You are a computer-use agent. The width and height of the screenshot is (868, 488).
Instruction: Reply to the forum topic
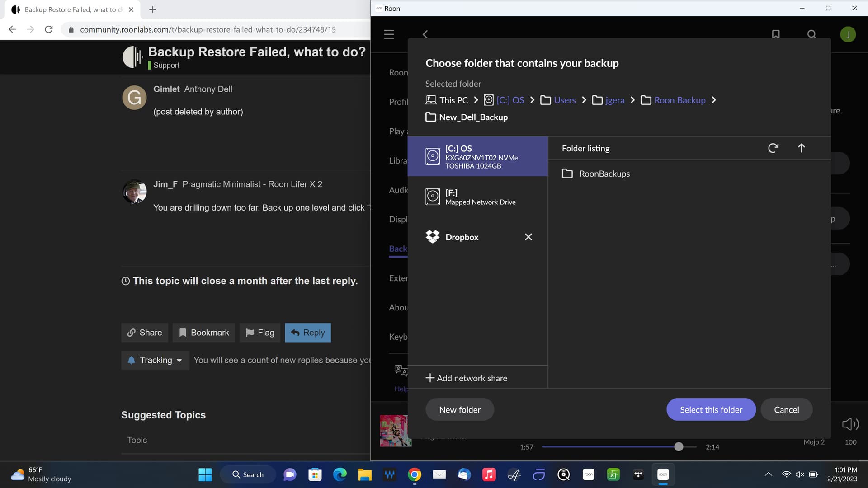pyautogui.click(x=308, y=333)
